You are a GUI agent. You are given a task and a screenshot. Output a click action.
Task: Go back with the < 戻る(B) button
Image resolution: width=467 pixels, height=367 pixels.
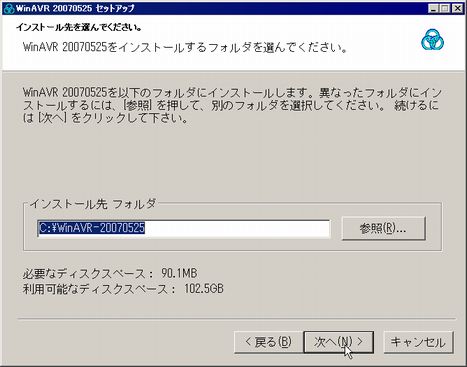pos(268,342)
